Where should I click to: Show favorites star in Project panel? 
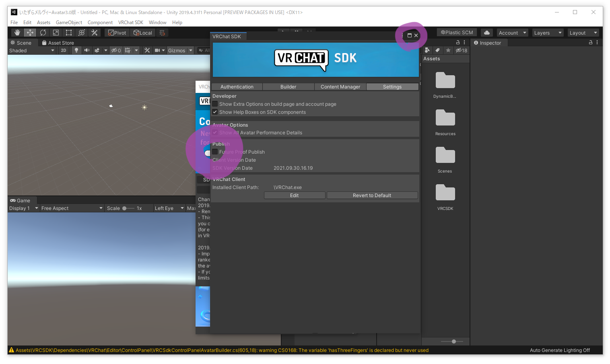448,50
